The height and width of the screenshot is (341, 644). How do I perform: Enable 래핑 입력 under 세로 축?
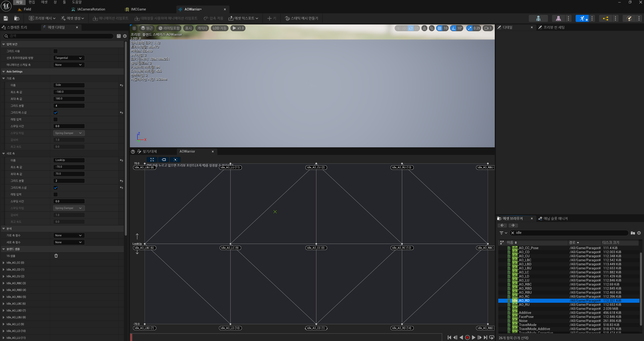(55, 194)
